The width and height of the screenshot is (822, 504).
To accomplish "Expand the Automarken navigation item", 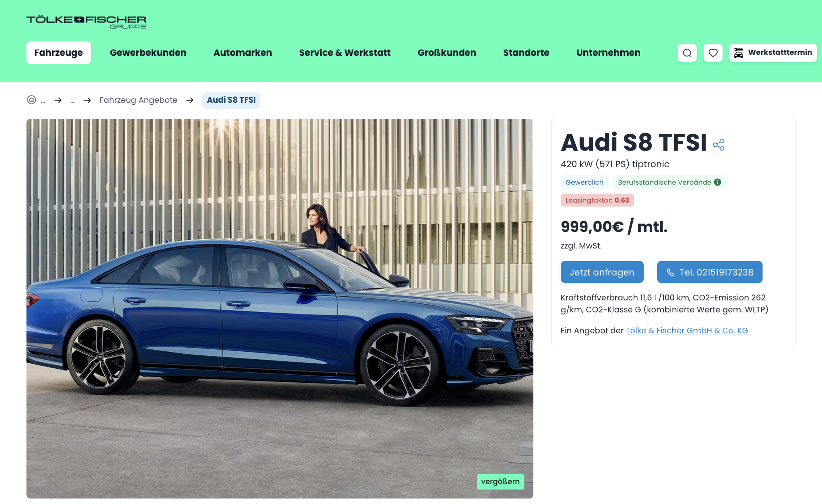I will [243, 53].
